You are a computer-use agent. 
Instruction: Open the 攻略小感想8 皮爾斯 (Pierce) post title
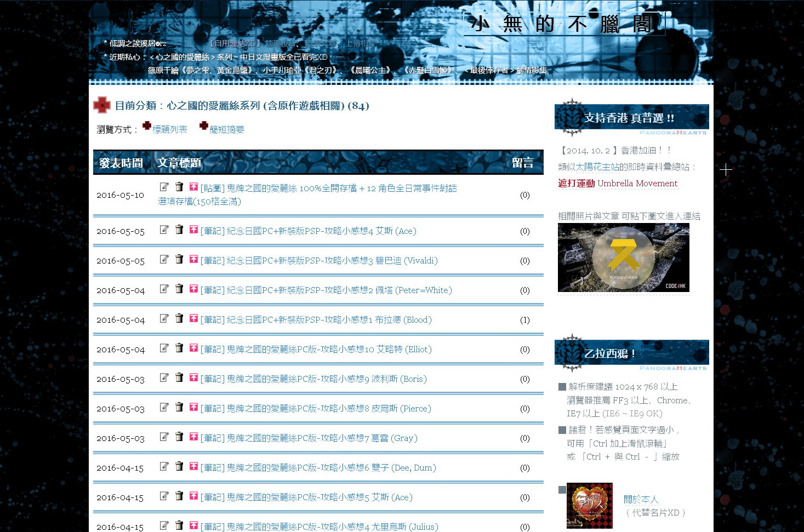point(316,409)
